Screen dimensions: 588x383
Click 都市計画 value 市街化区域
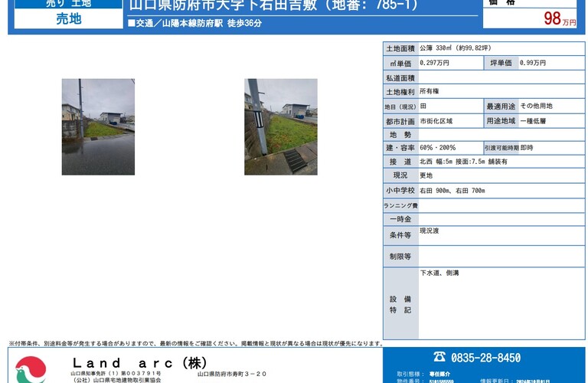pyautogui.click(x=436, y=121)
